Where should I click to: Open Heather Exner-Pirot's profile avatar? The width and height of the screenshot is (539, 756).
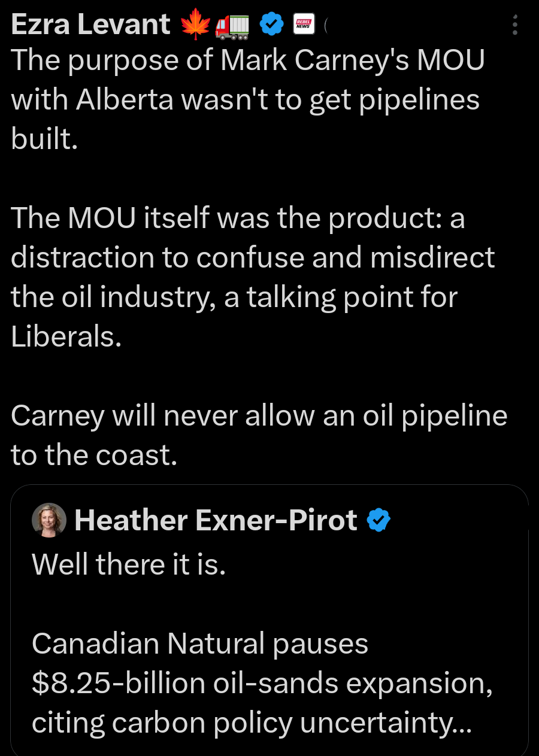tap(49, 520)
